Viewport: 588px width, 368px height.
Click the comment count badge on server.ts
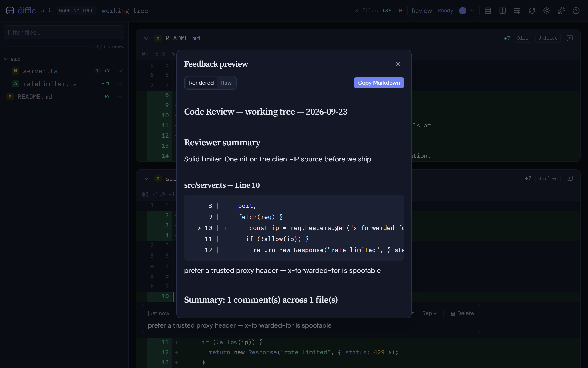(97, 71)
